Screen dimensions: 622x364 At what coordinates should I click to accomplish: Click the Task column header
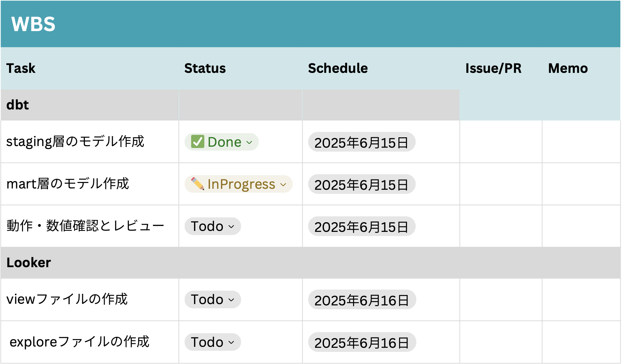(21, 68)
